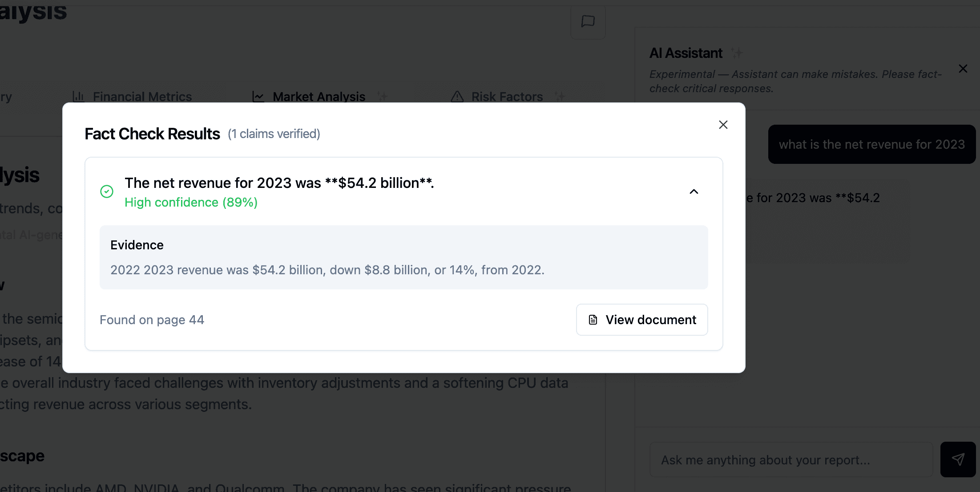Collapse the net revenue claim chevron
The width and height of the screenshot is (980, 492).
694,191
